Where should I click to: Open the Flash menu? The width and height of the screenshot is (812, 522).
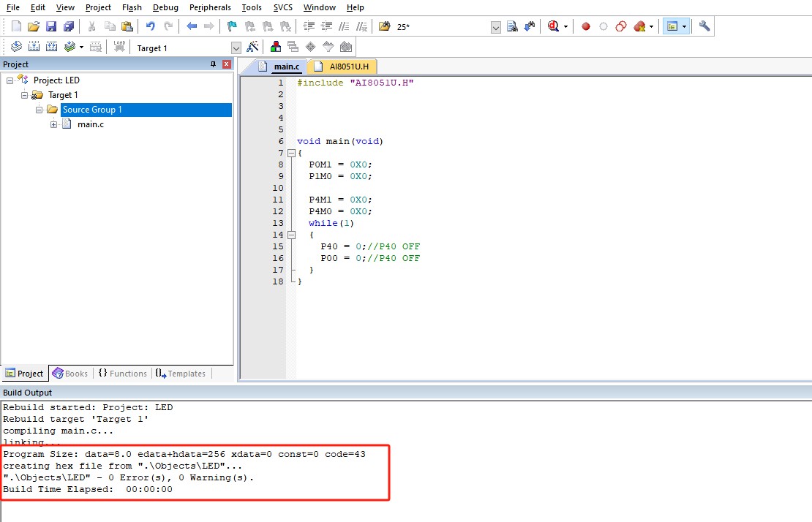[x=132, y=7]
